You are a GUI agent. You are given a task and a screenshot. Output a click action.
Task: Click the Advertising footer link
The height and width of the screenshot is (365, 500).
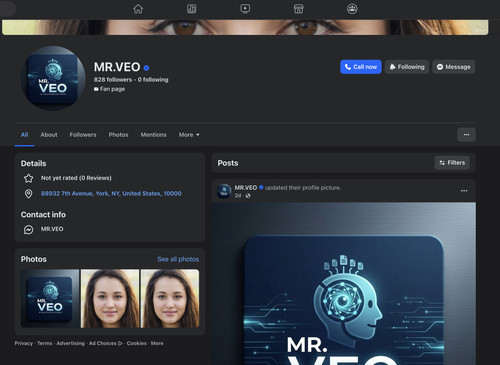[70, 343]
